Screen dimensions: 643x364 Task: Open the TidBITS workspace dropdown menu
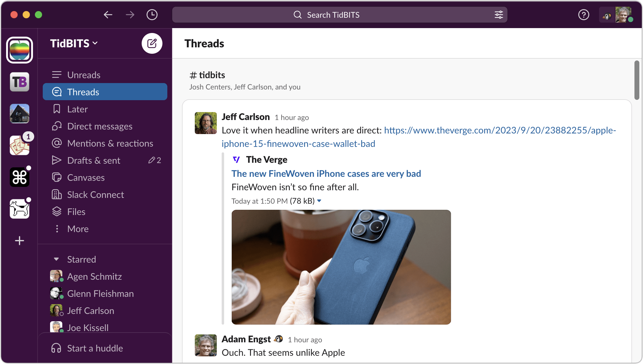click(74, 43)
